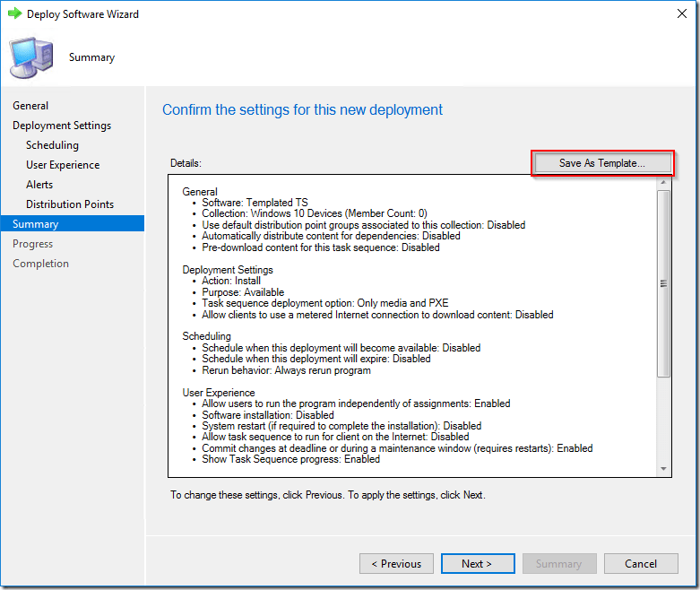The width and height of the screenshot is (700, 590).
Task: Click the Progress step in sidebar
Action: tap(32, 244)
